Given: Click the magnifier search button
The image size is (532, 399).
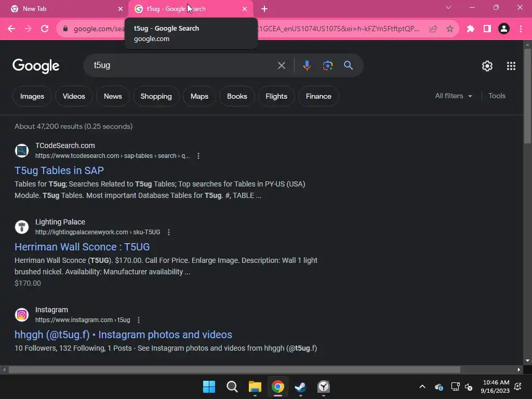Looking at the screenshot, I should pos(349,65).
